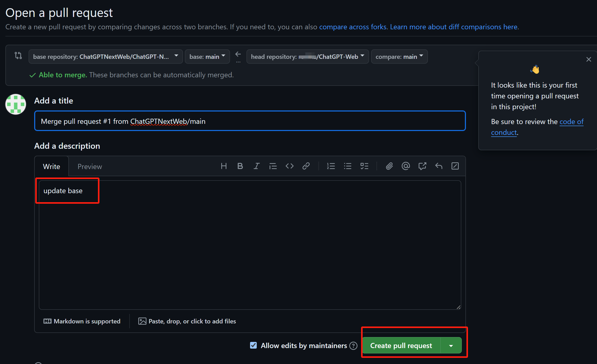Open the compare: main branch dropdown
The height and width of the screenshot is (364, 597).
pyautogui.click(x=399, y=57)
